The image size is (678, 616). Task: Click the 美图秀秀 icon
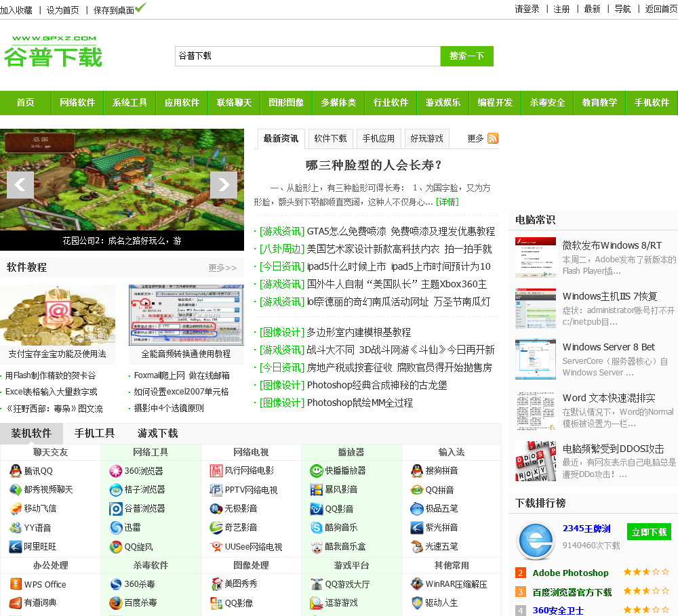[x=216, y=584]
